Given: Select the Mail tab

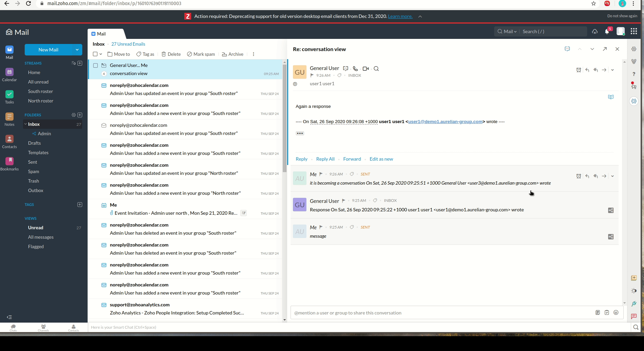Looking at the screenshot, I should click(101, 34).
